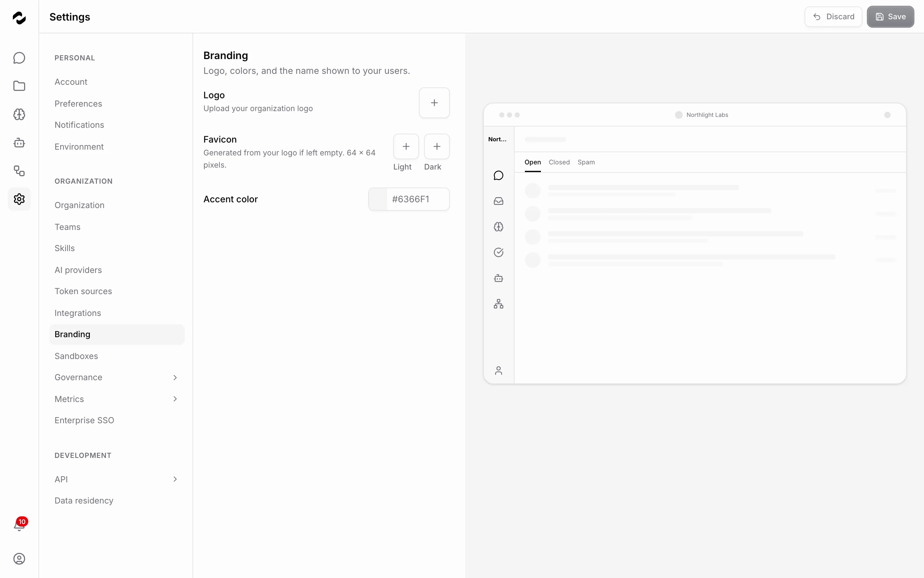The image size is (924, 578).
Task: Open the folder icon in the left rail
Action: [x=19, y=86]
